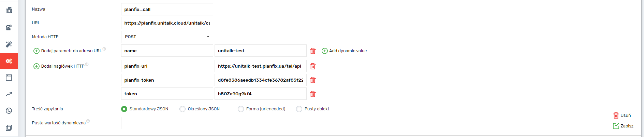Open the company building sidebar icon
The height and width of the screenshot is (137, 644).
(x=9, y=10)
